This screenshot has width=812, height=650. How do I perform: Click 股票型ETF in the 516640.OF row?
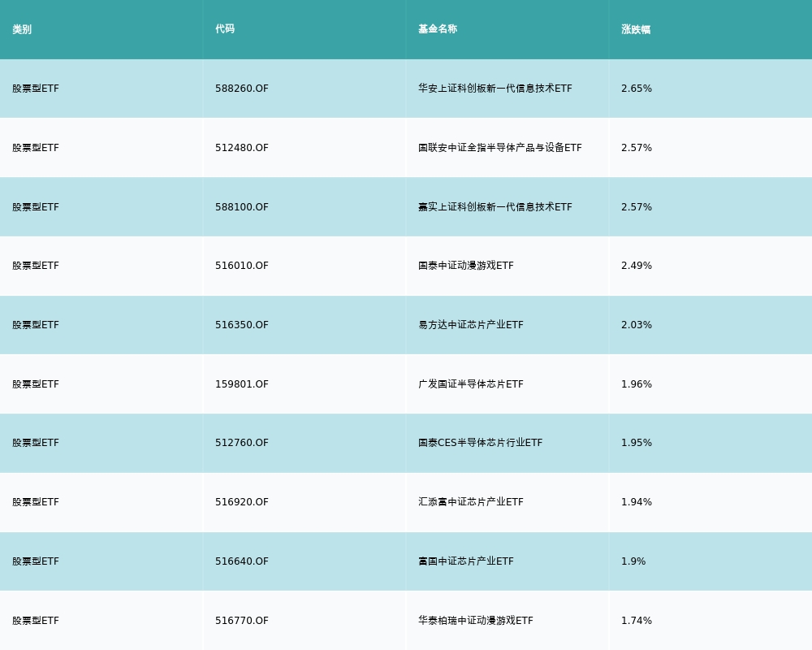pyautogui.click(x=36, y=561)
